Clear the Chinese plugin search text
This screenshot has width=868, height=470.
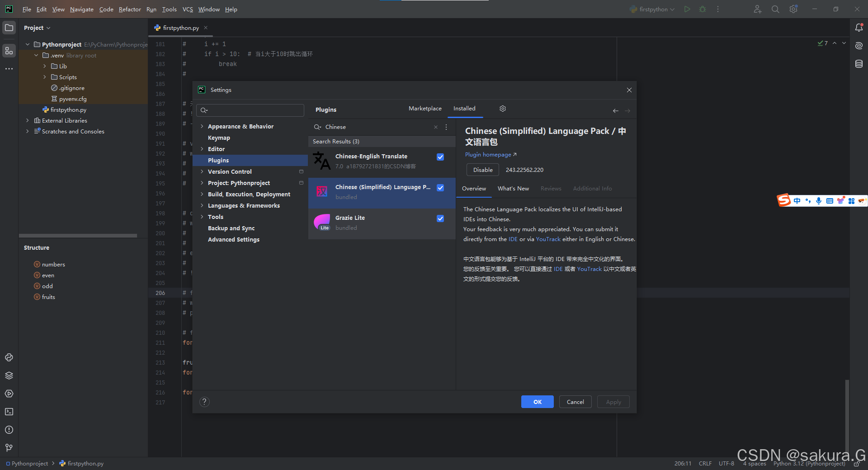point(436,127)
